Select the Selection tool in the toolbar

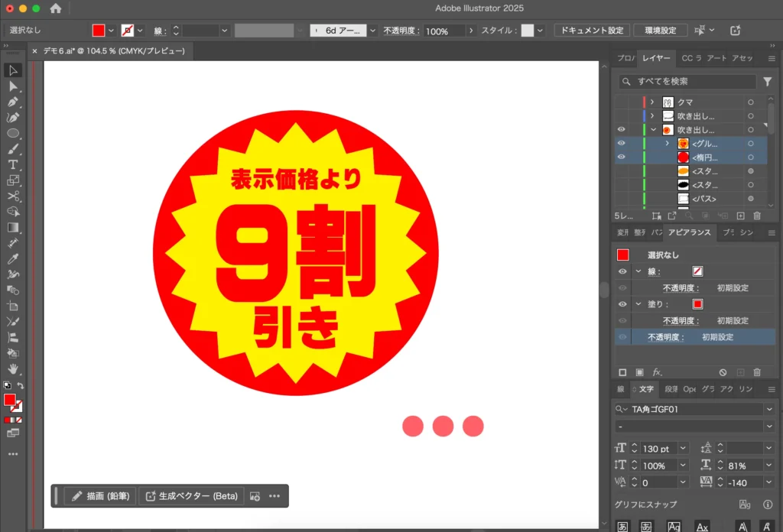pyautogui.click(x=12, y=70)
